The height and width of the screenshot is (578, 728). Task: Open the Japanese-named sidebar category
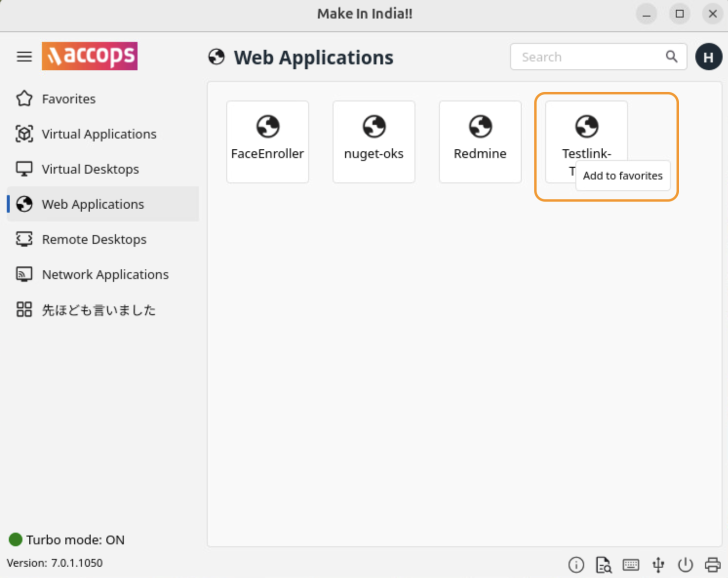pos(98,310)
